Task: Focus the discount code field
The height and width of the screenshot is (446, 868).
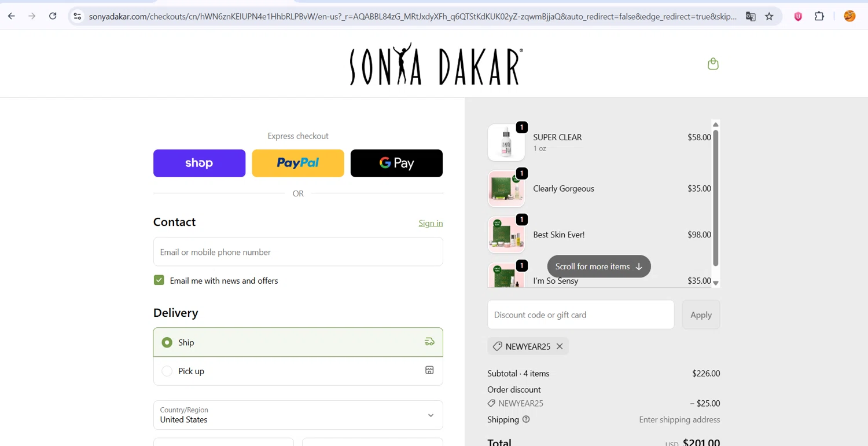Action: (x=580, y=315)
